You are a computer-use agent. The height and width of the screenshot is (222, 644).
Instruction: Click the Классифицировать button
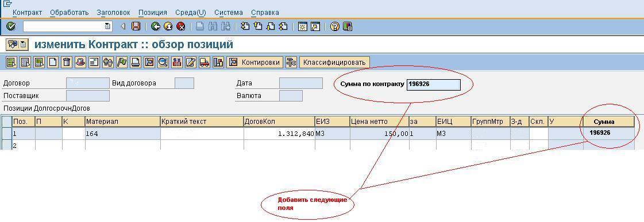[x=335, y=63]
